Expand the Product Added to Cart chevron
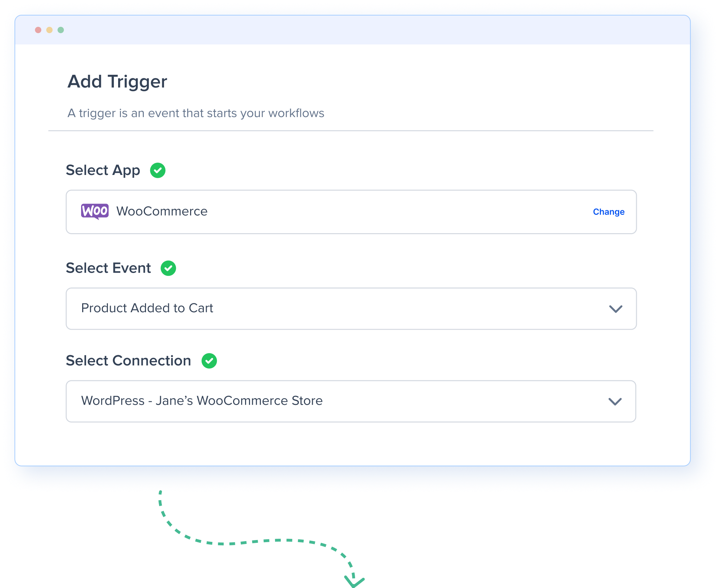719x588 pixels. coord(616,309)
